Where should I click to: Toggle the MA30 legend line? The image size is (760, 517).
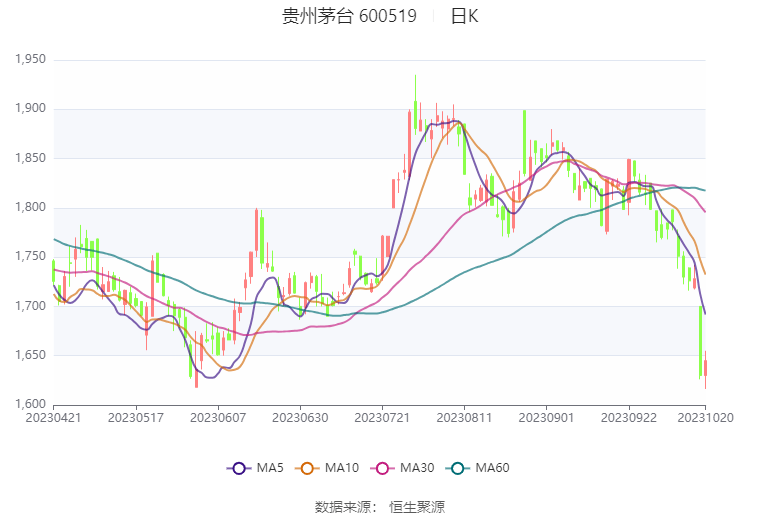point(402,468)
